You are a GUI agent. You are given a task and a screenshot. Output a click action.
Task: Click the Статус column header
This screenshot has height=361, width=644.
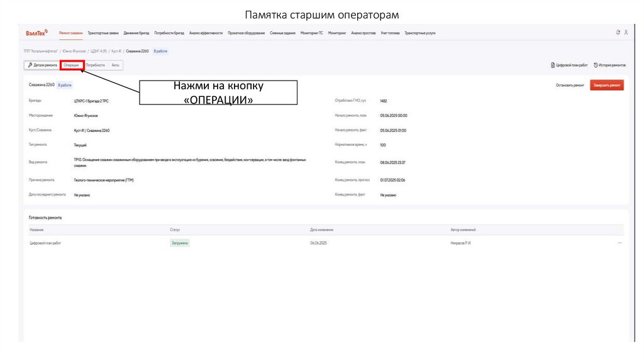(175, 230)
